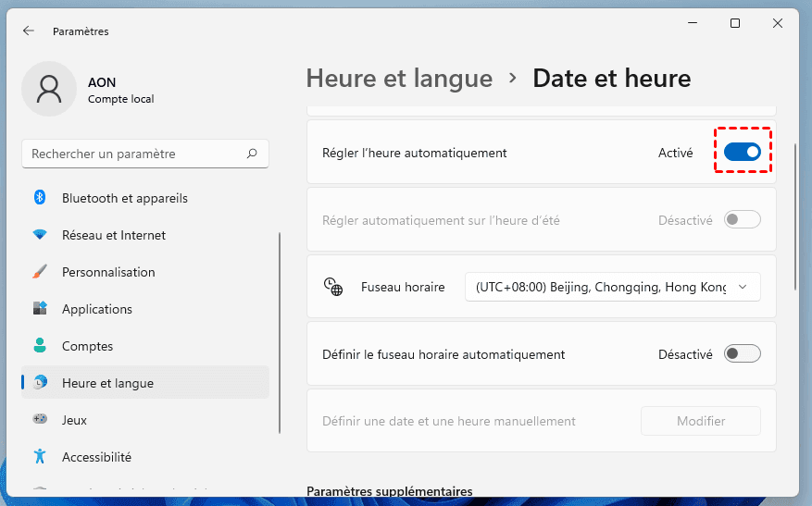Click the Activé status label
The height and width of the screenshot is (506, 812).
(675, 153)
